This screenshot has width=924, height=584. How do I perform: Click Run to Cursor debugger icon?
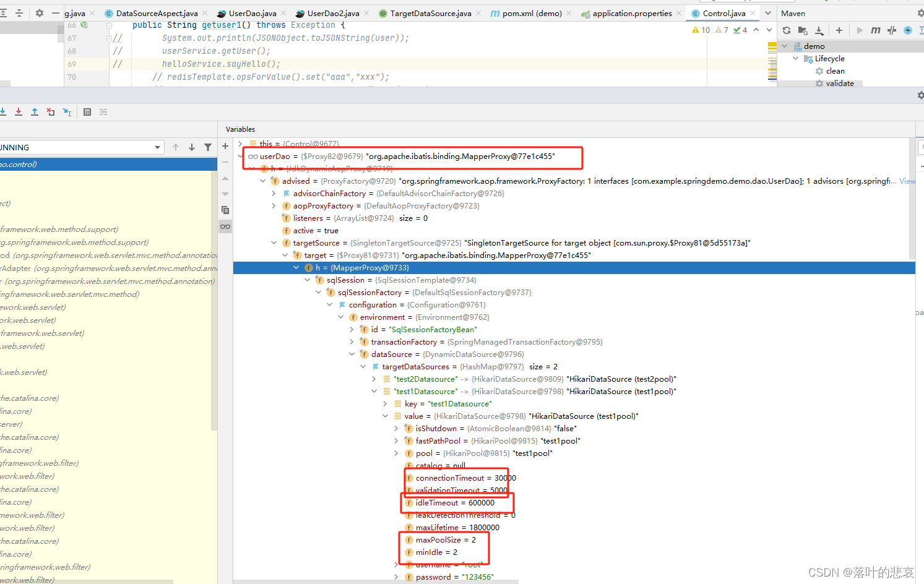(x=67, y=112)
